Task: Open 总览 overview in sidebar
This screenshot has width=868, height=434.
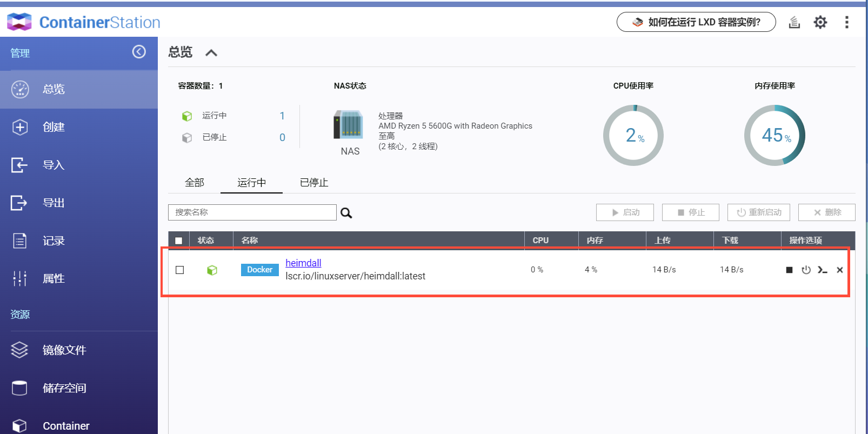Action: pos(79,89)
